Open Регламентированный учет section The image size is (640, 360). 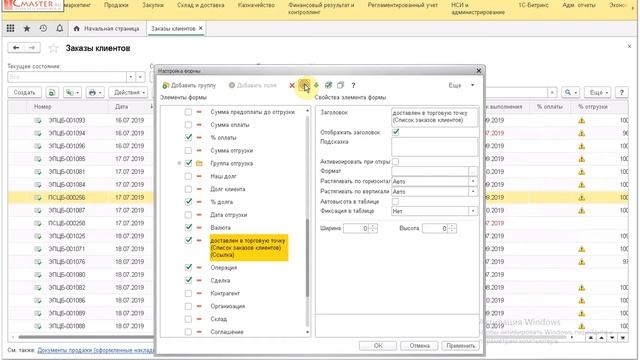click(x=402, y=5)
